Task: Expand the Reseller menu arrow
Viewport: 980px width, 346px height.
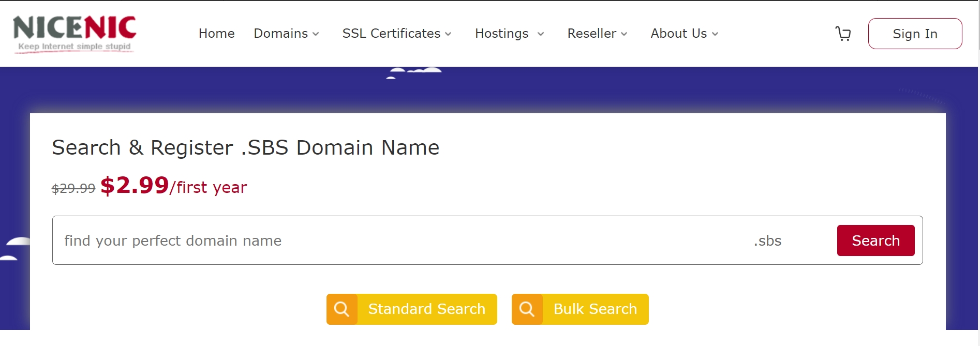Action: click(x=624, y=34)
